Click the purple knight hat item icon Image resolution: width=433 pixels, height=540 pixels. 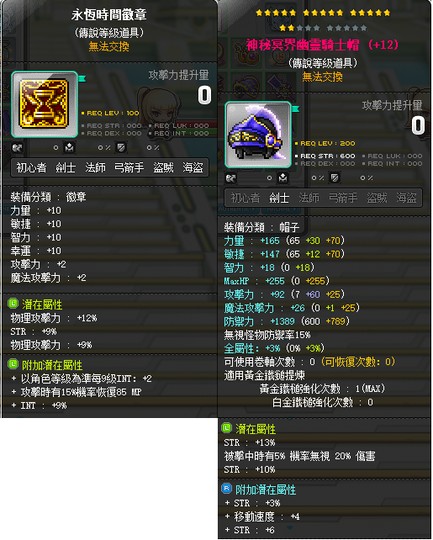point(258,134)
